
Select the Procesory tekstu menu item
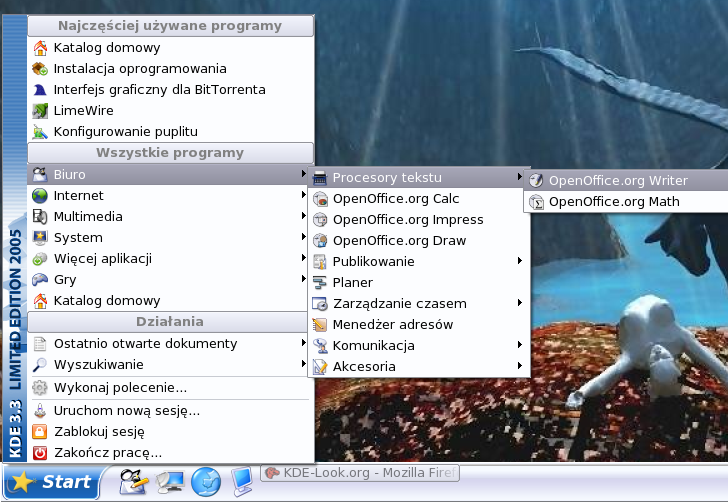[420, 178]
